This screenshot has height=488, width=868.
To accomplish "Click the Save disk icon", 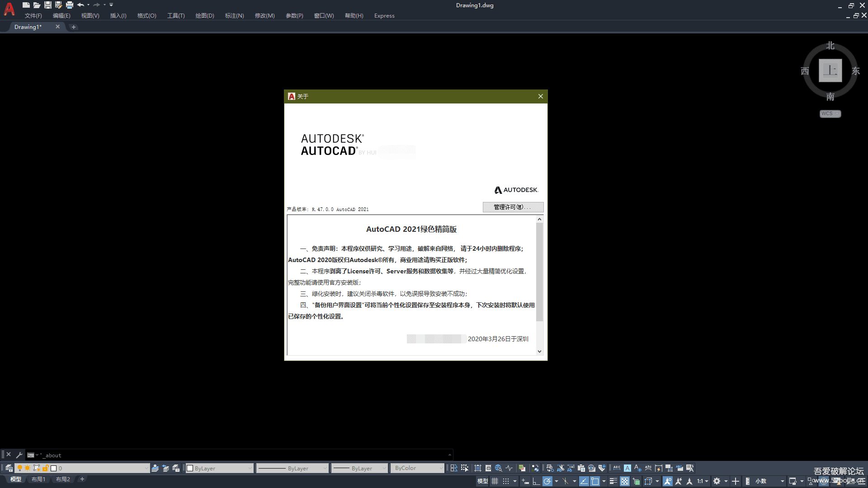I will click(47, 5).
